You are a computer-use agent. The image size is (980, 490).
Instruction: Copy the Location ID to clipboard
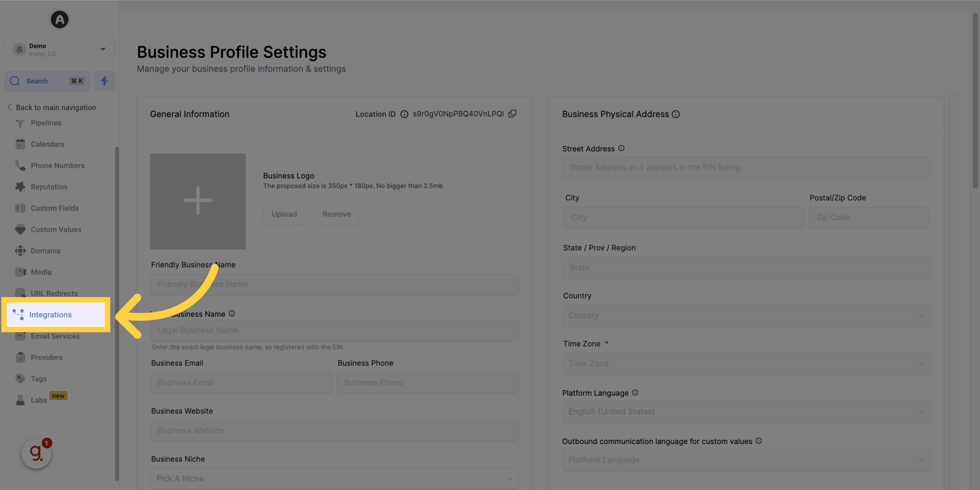[513, 114]
